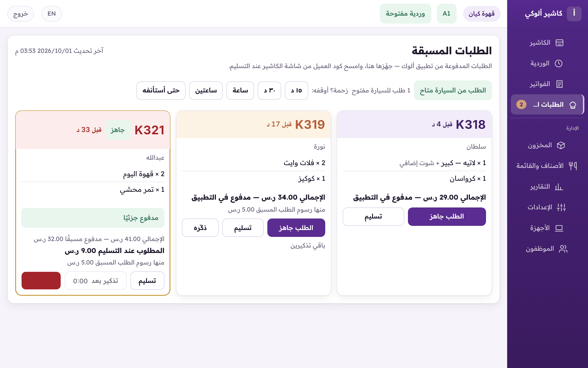This screenshot has width=588, height=368.
Task: Click تسليم on order K319
Action: 243,228
